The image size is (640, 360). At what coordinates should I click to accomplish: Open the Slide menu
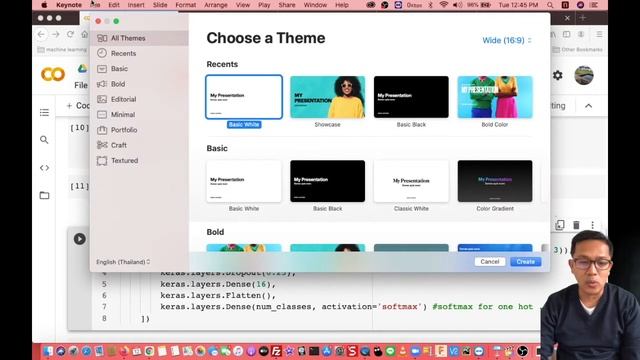point(160,5)
